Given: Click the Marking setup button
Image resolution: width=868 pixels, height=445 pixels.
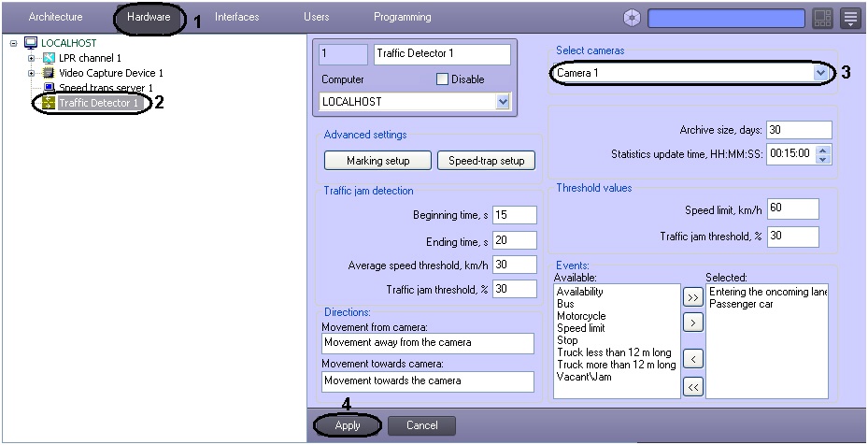Looking at the screenshot, I should click(378, 161).
